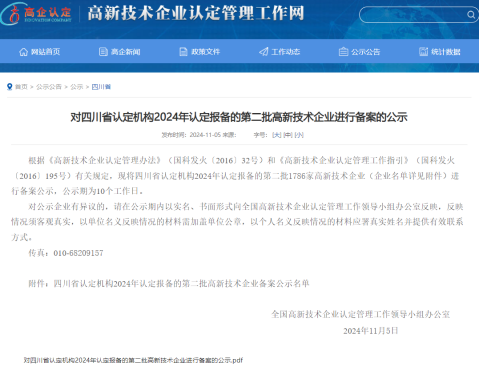Set font size to small 小
480x372 pixels.
click(299, 135)
